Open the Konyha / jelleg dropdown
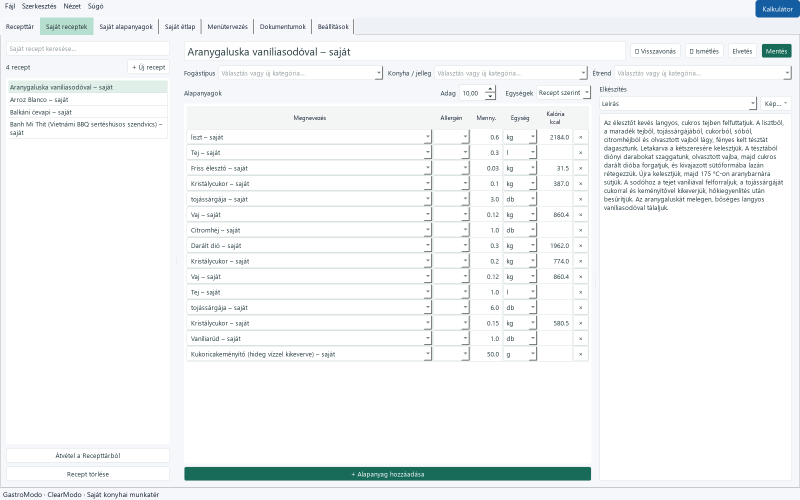 (x=583, y=73)
